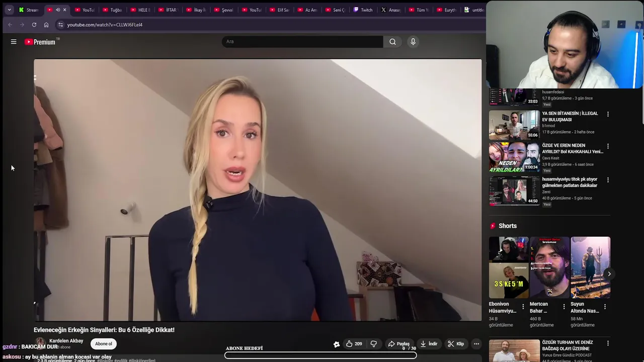
Task: Switch to the Euryth tab
Action: (447, 10)
